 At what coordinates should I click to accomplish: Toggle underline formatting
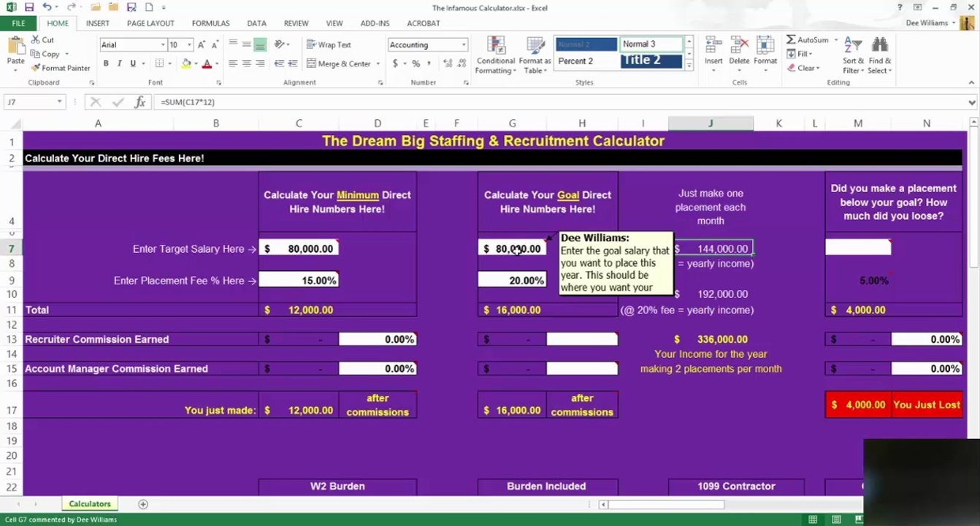point(133,64)
